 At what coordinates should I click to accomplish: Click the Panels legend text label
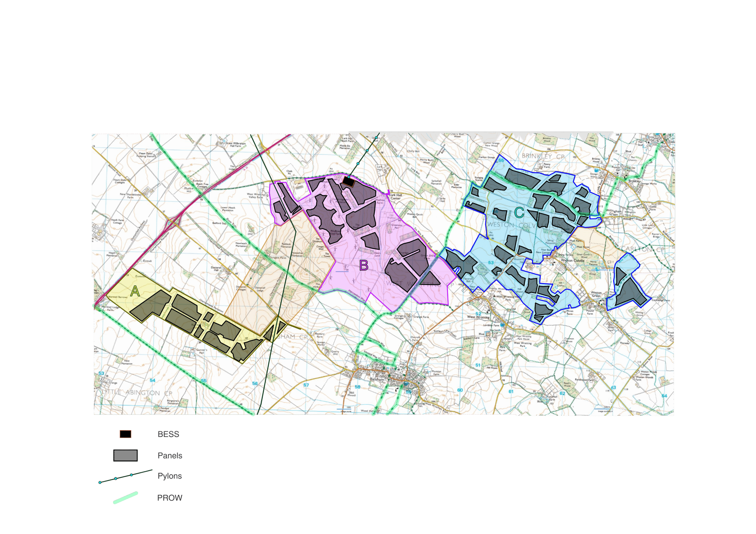170,456
